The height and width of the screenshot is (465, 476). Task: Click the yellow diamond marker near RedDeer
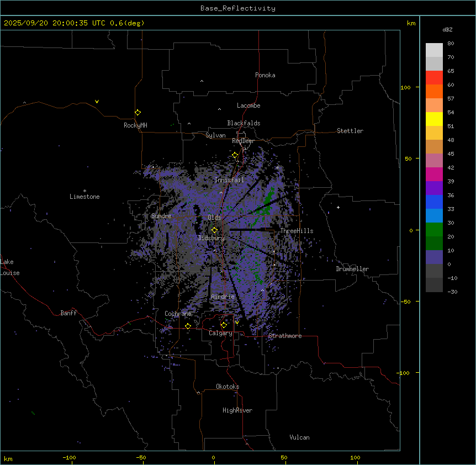click(x=235, y=155)
